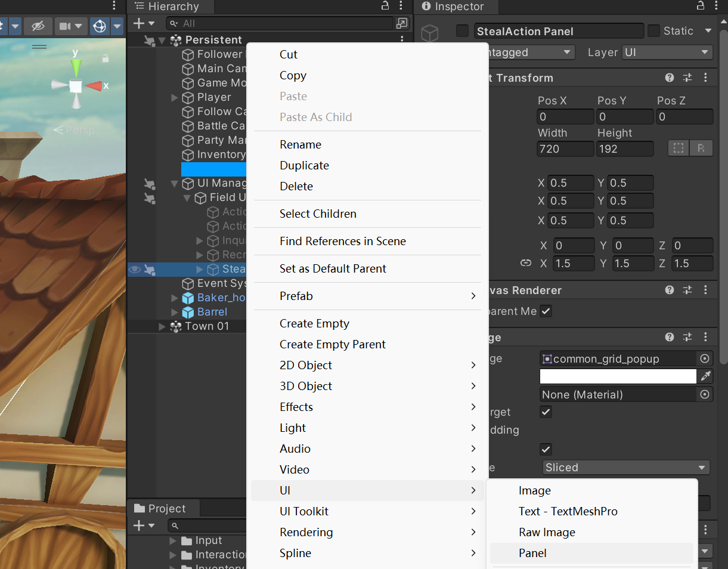Toggle the Raycast Target checkbox
The image size is (728, 569).
tap(546, 412)
